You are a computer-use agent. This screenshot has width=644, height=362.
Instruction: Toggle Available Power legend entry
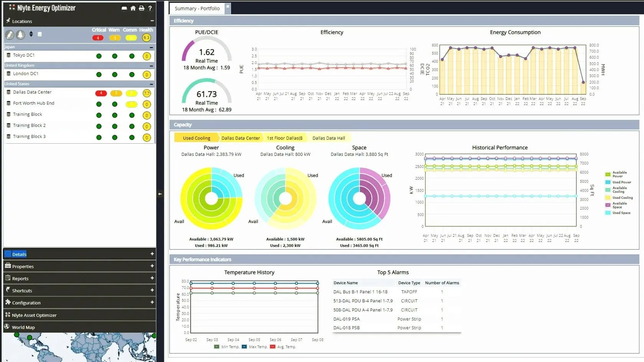click(617, 174)
